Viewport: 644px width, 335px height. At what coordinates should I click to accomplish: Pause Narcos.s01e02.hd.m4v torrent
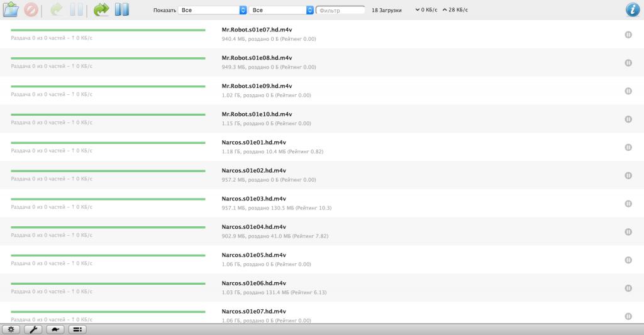coord(628,175)
